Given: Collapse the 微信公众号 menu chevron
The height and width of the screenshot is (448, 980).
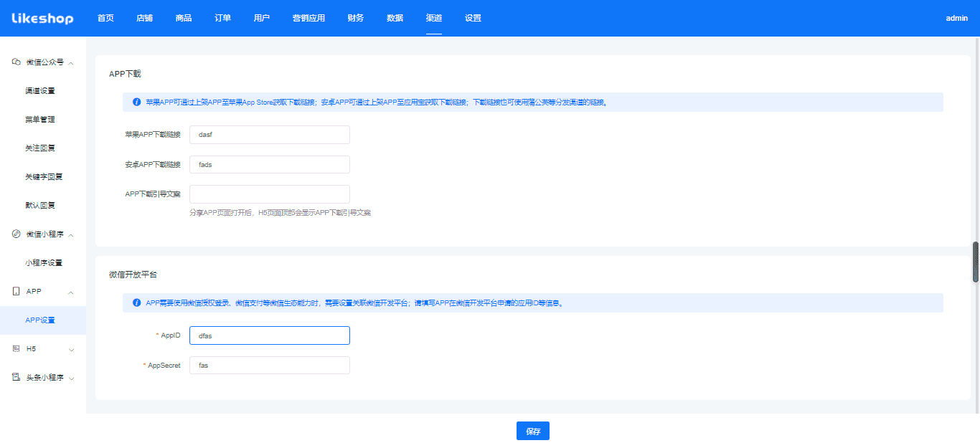Looking at the screenshot, I should [71, 62].
